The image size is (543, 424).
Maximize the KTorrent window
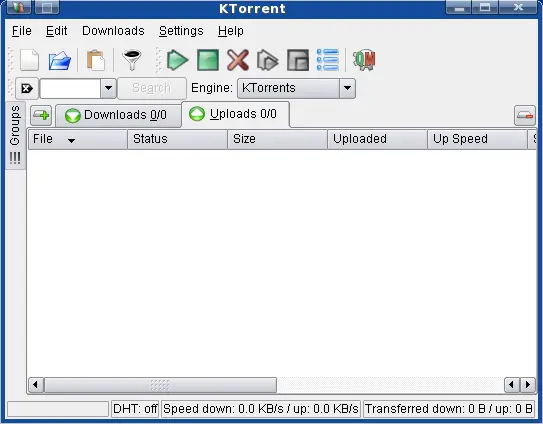click(485, 7)
